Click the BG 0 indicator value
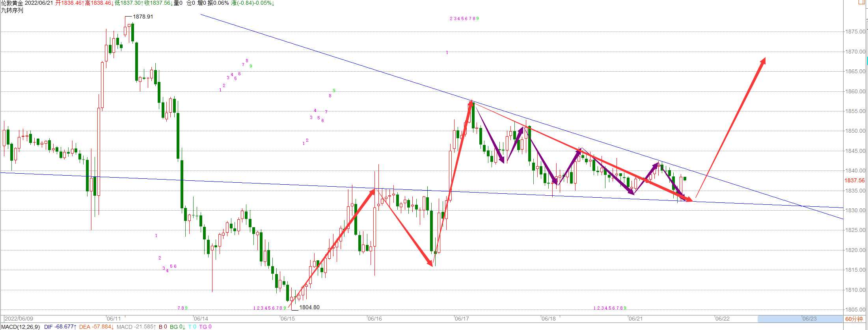868x330 pixels. pos(177,327)
